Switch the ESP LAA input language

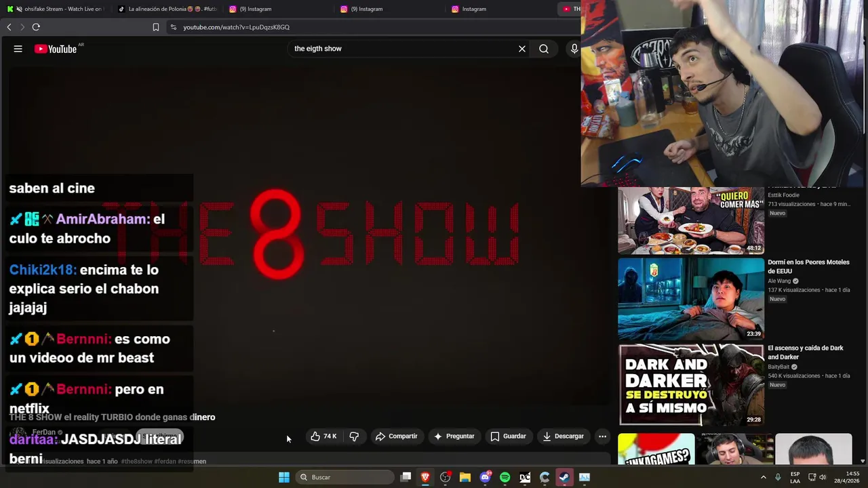coord(795,477)
